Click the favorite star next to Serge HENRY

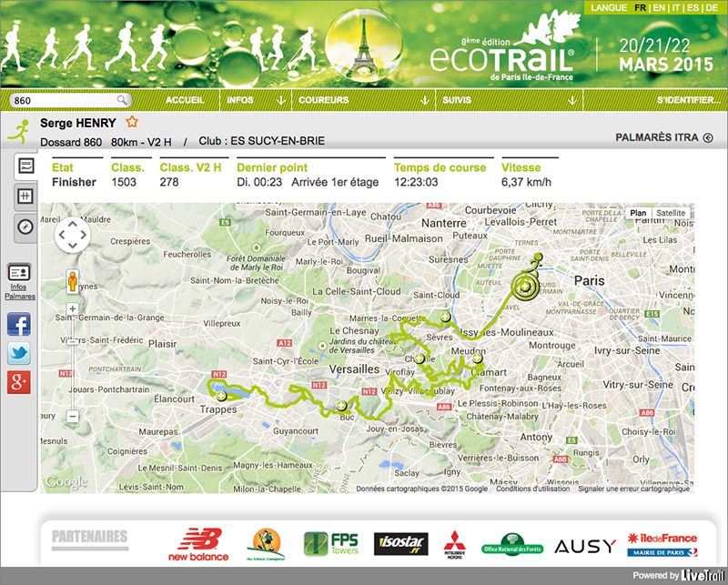[x=132, y=122]
